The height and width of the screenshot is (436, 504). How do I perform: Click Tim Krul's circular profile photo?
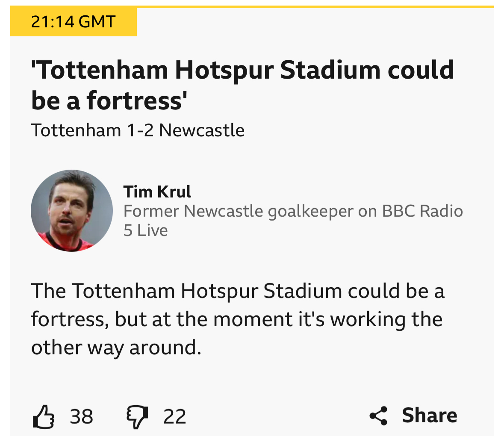[x=72, y=211]
